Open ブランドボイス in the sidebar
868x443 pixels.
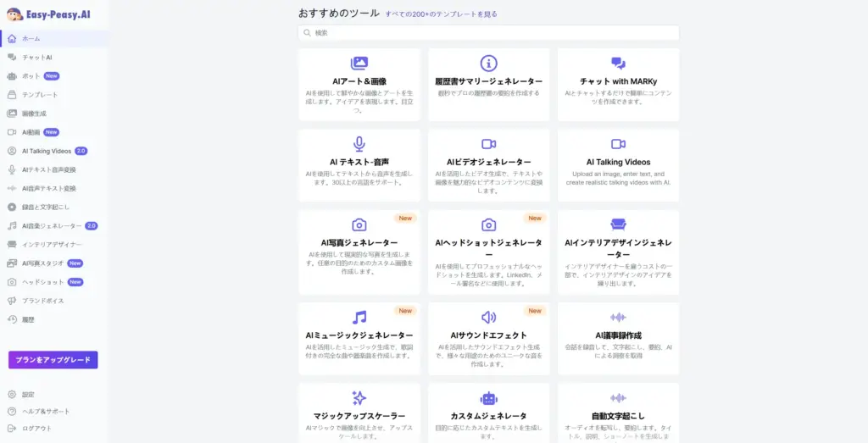tap(42, 301)
